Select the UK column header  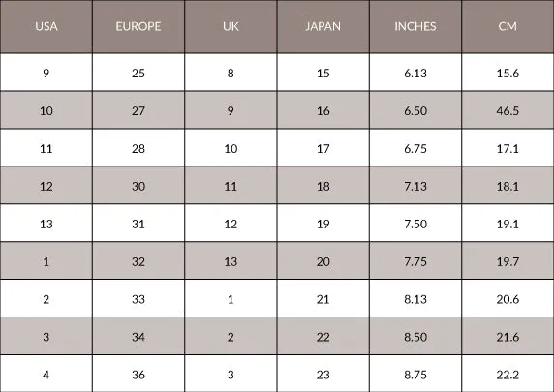click(x=231, y=26)
